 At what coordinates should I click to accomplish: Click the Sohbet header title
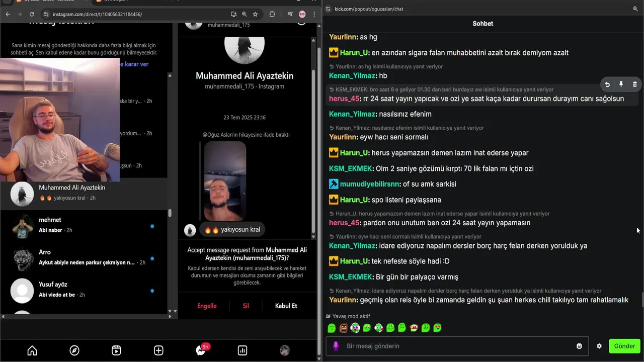point(483,24)
